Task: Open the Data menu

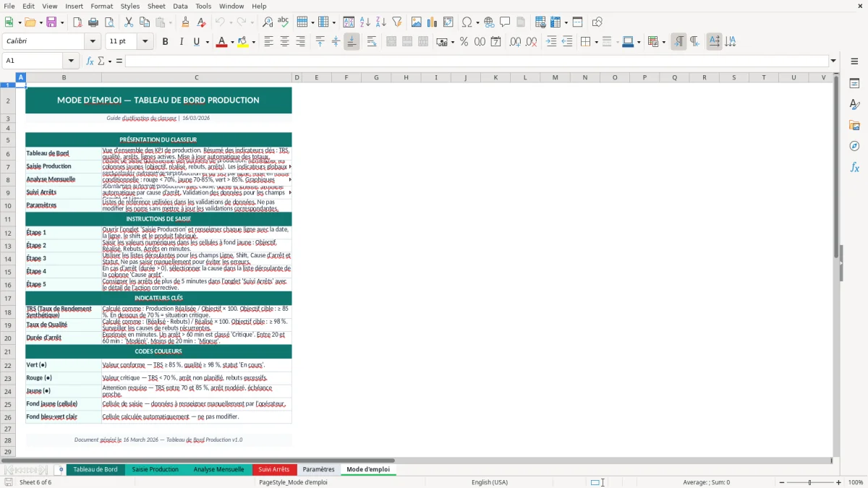Action: click(180, 6)
